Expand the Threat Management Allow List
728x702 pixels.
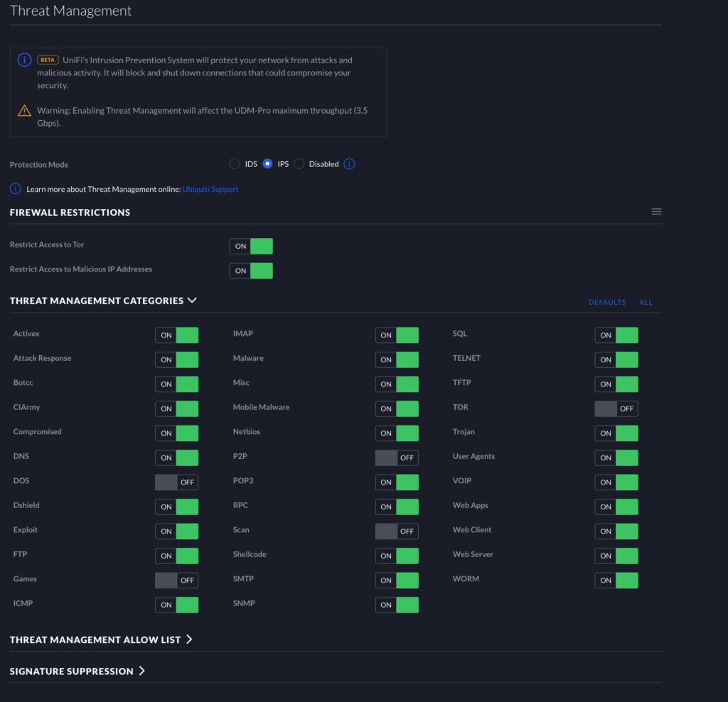[x=189, y=639]
